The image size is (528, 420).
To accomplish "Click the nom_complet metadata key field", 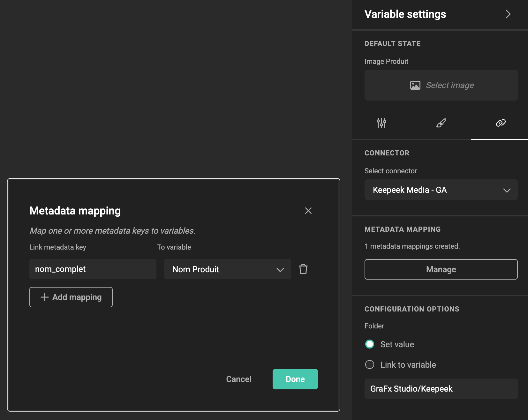I will pos(93,269).
